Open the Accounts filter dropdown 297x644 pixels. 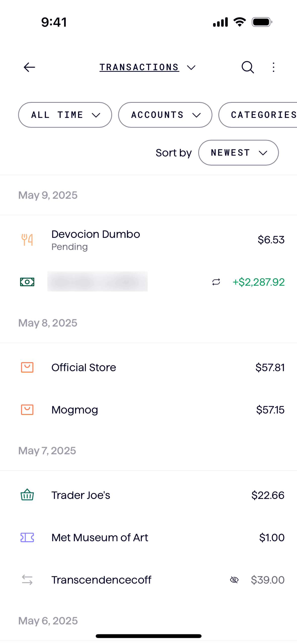point(165,115)
